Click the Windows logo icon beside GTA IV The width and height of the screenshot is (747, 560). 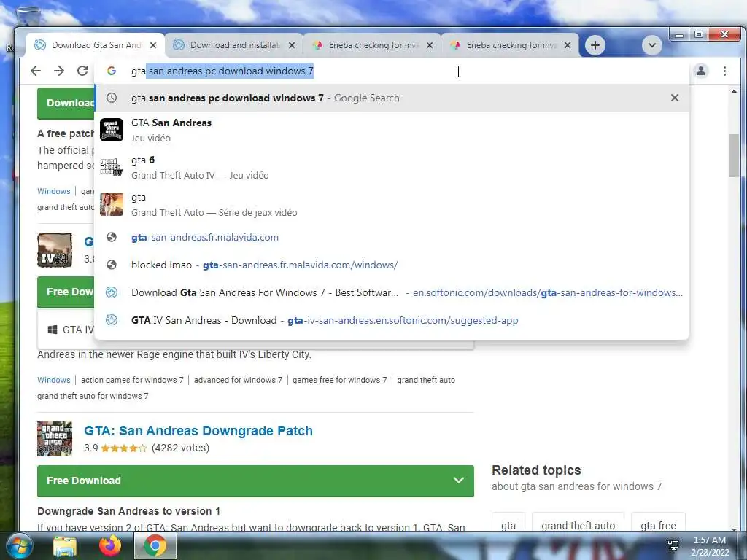click(x=53, y=330)
